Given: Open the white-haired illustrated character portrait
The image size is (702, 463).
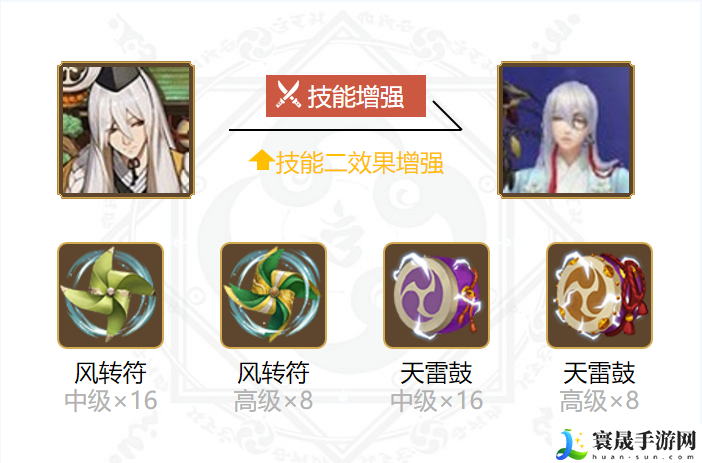Looking at the screenshot, I should coord(126,129).
